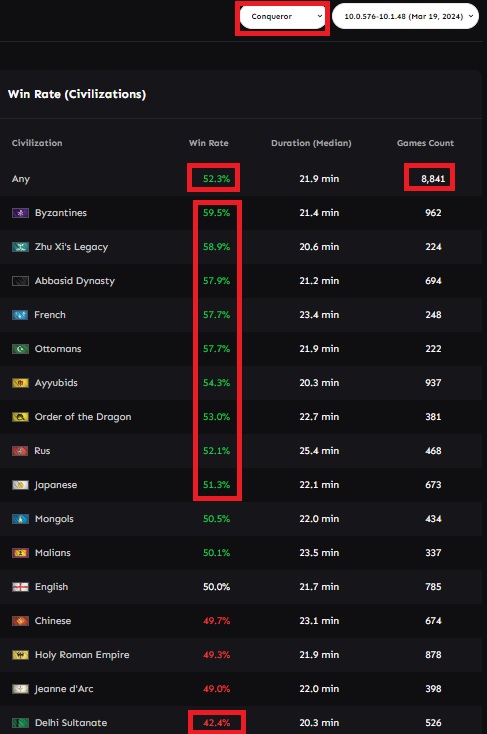Select the Jeanne d'Arc table row name
Image resolution: width=487 pixels, height=734 pixels.
[64, 689]
